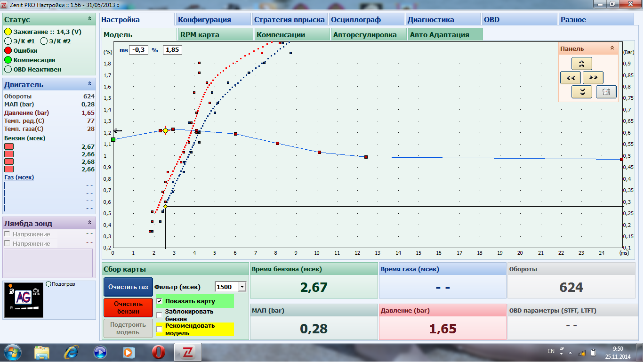Screen dimensions: 644x363
Task: Collapse the Статус section
Action: click(x=89, y=19)
